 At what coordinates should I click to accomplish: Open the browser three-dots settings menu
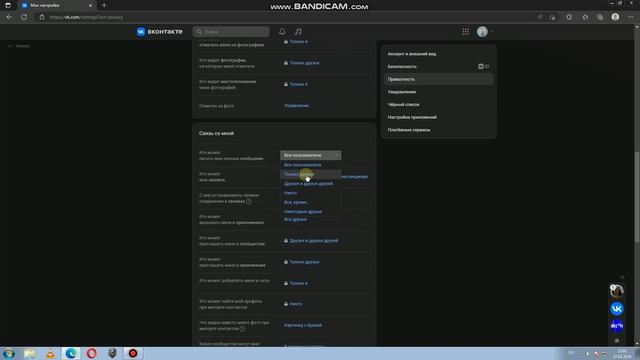point(631,17)
